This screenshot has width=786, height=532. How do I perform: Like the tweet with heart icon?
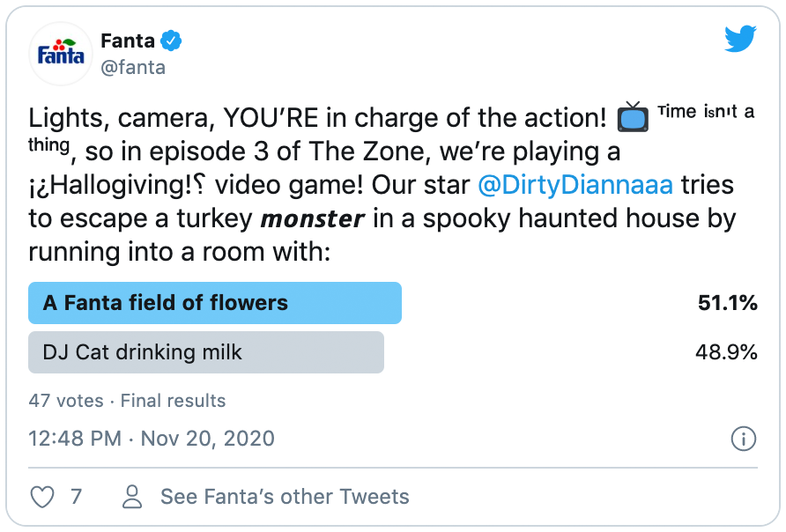(x=42, y=497)
